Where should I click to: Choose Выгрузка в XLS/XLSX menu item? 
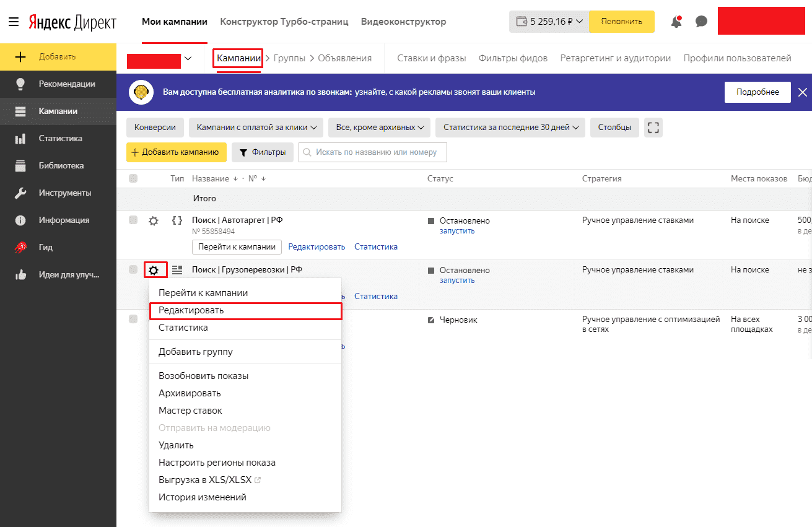245,480
